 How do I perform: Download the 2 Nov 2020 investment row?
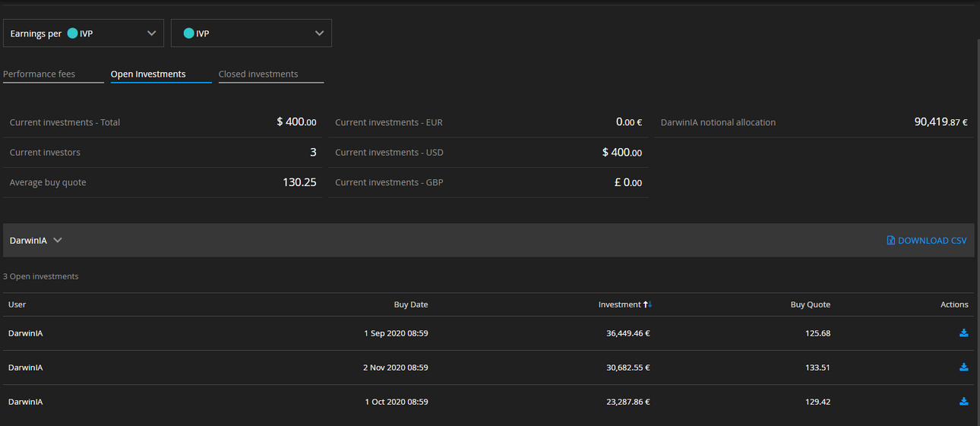963,368
